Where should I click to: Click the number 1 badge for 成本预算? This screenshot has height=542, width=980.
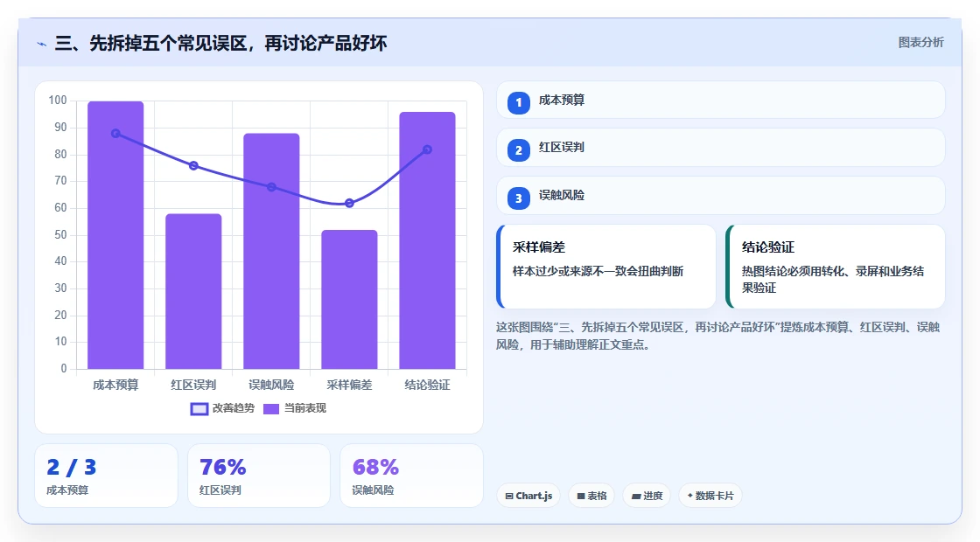(519, 103)
